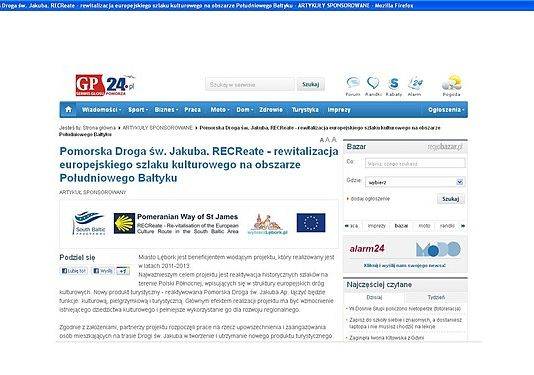The width and height of the screenshot is (534, 375).
Task: Expand the Wiadomości menu
Action: pyautogui.click(x=101, y=110)
